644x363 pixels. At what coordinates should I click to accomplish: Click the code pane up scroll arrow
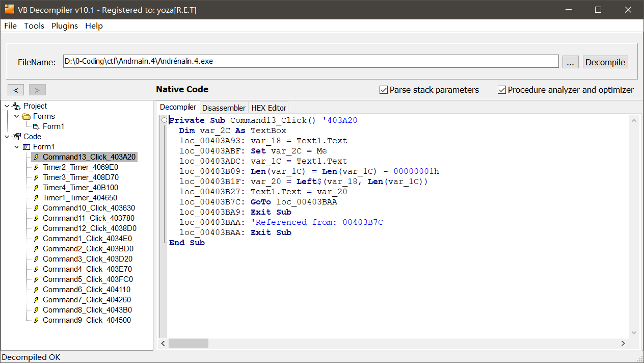(x=634, y=120)
